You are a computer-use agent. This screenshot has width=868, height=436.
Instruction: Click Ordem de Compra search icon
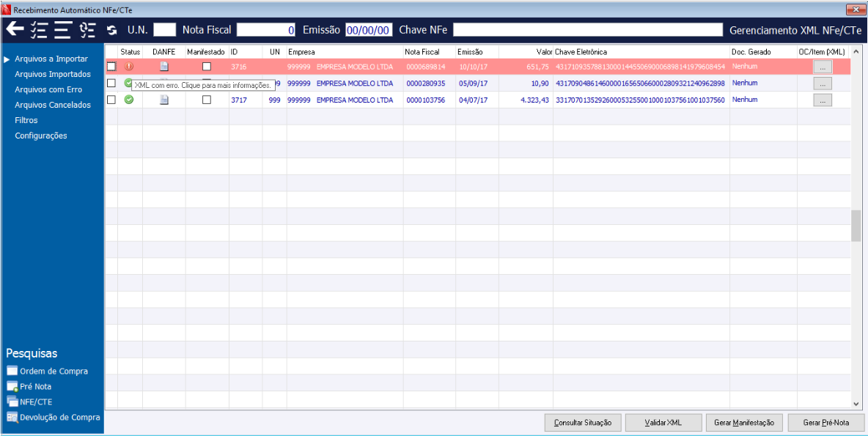(12, 371)
